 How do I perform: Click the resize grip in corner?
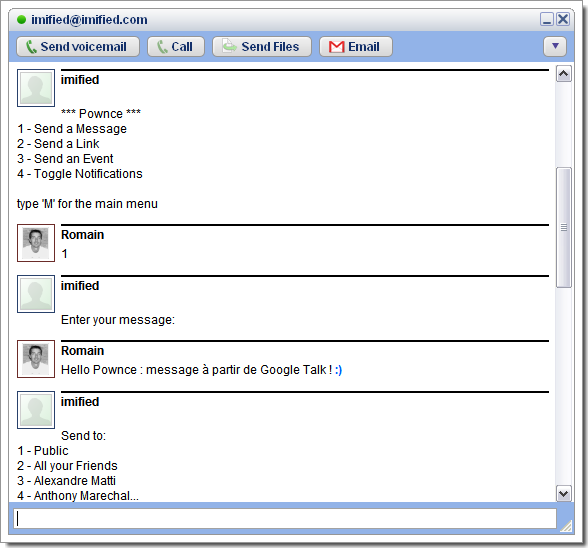566,526
